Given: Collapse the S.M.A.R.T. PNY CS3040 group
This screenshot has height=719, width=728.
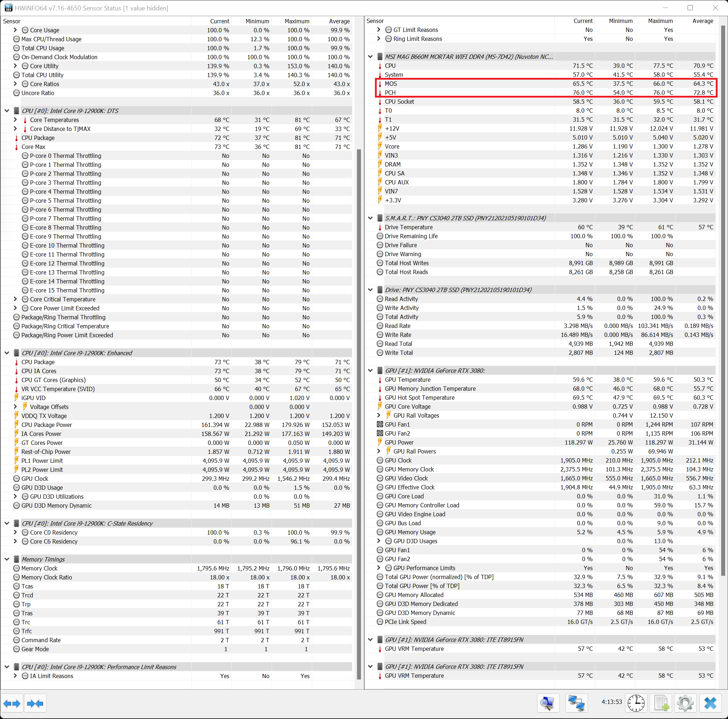Looking at the screenshot, I should click(370, 218).
